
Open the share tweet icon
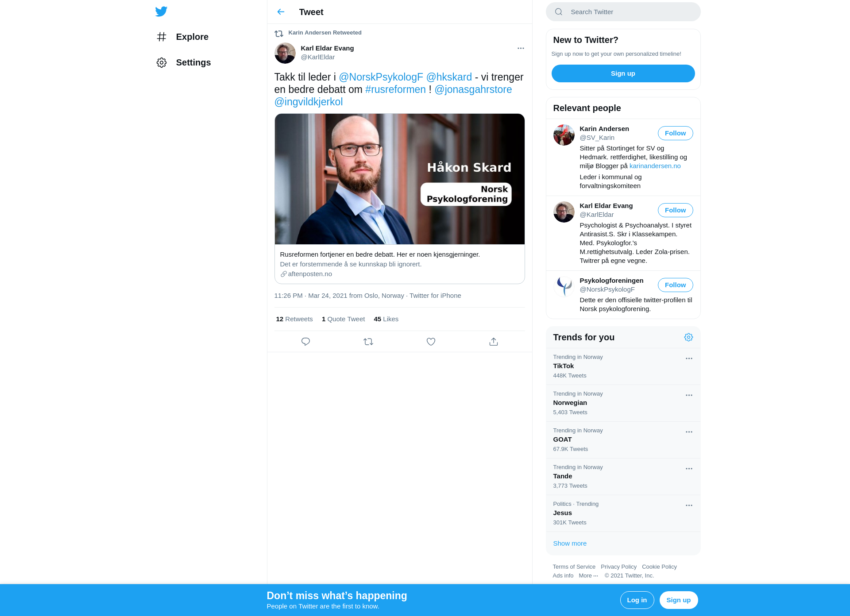494,342
